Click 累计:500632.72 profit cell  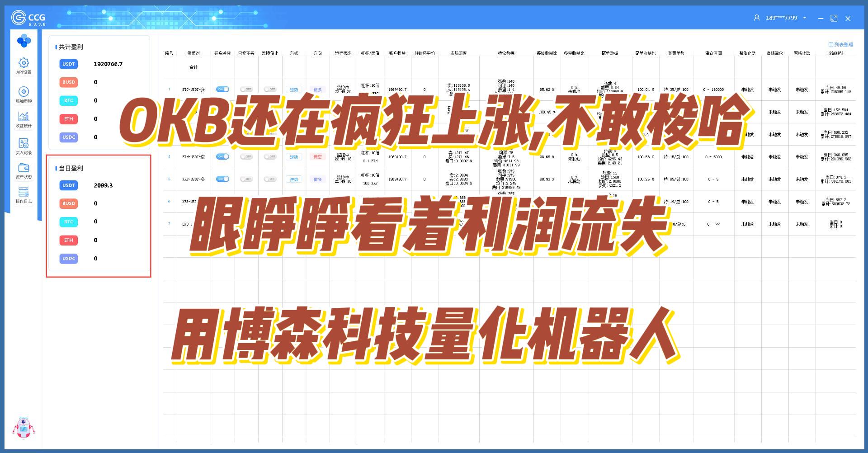point(835,204)
